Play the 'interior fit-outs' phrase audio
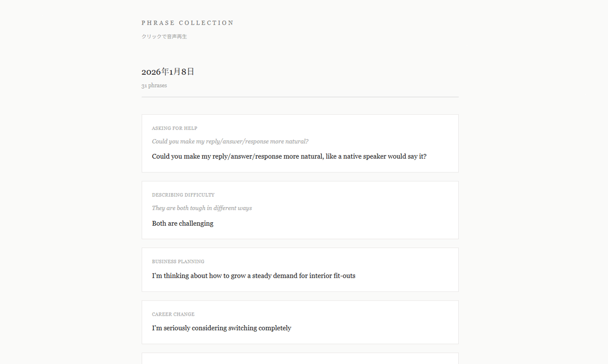Screen dimensions: 608x364 (253, 276)
